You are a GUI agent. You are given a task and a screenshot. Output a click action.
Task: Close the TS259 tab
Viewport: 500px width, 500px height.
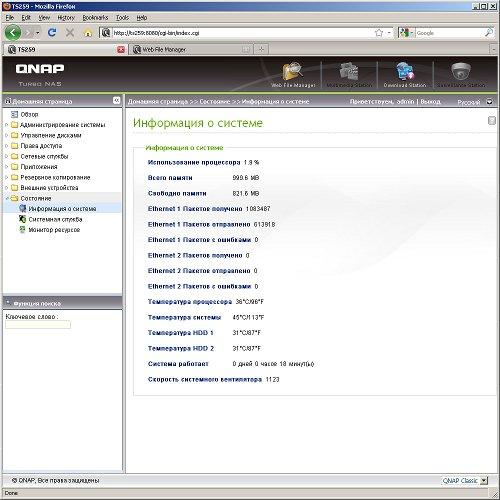click(x=121, y=50)
